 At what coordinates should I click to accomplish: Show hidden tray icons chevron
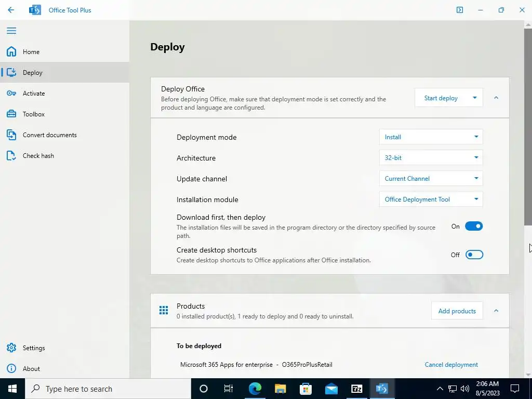pyautogui.click(x=440, y=389)
